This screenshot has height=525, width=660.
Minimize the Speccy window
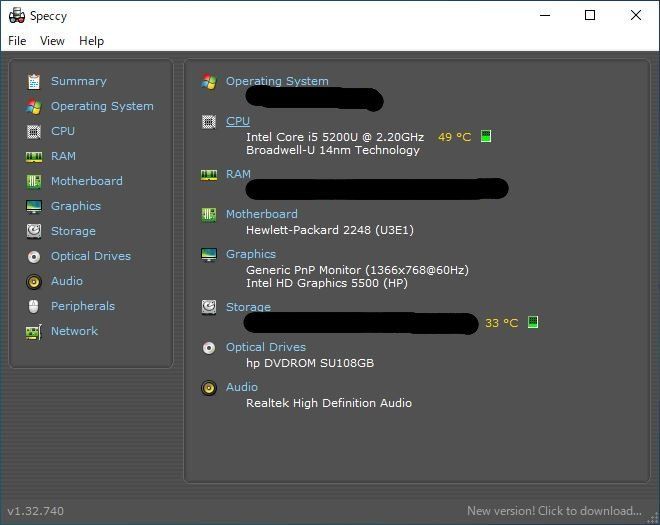(545, 15)
